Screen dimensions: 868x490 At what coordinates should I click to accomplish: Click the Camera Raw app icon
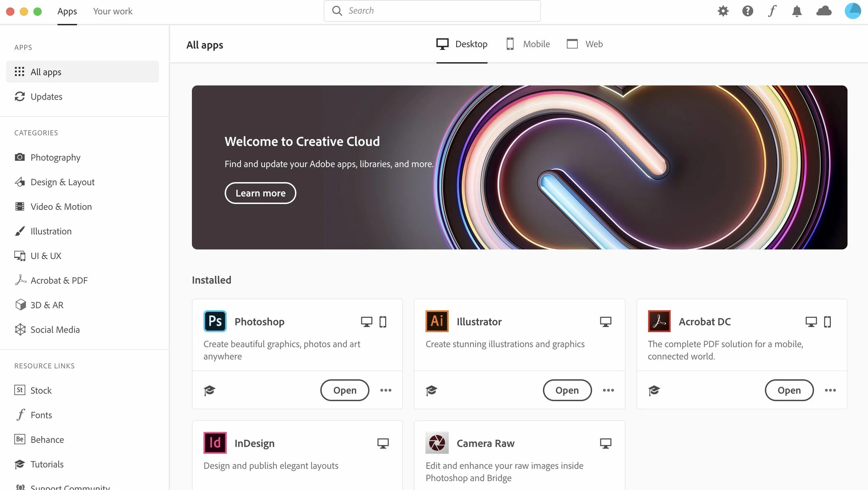pyautogui.click(x=437, y=443)
